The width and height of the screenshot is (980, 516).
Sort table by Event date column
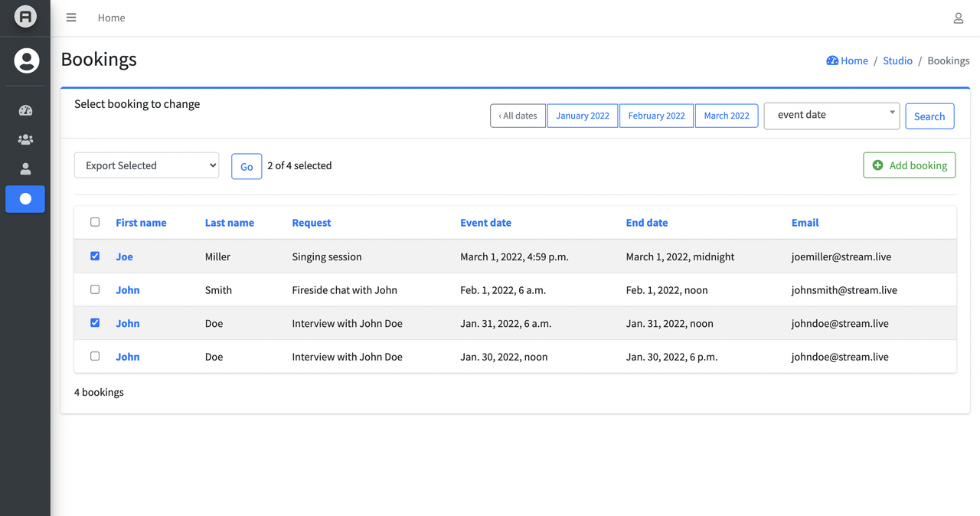coord(485,223)
